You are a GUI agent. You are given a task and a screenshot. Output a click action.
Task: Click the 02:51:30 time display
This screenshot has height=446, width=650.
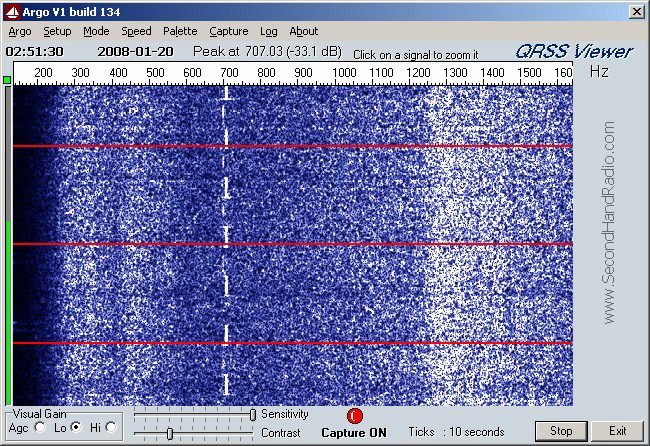coord(34,52)
